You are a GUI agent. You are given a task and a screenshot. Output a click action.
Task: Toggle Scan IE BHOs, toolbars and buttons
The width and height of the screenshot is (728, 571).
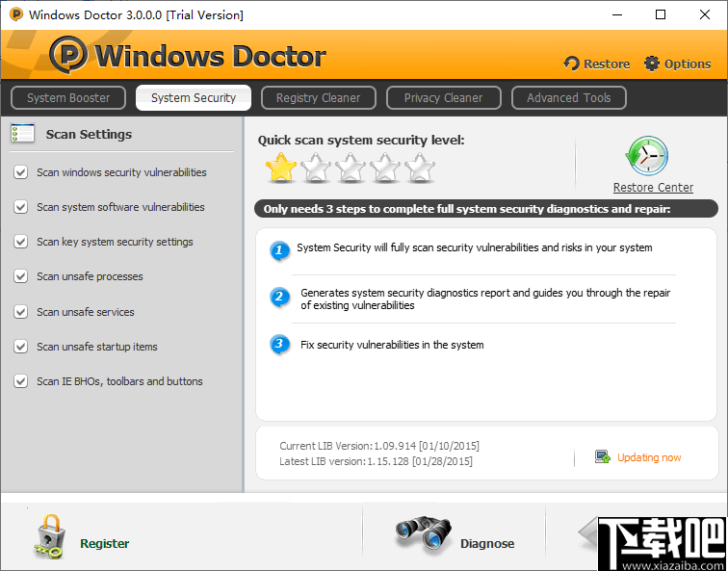[x=20, y=381]
